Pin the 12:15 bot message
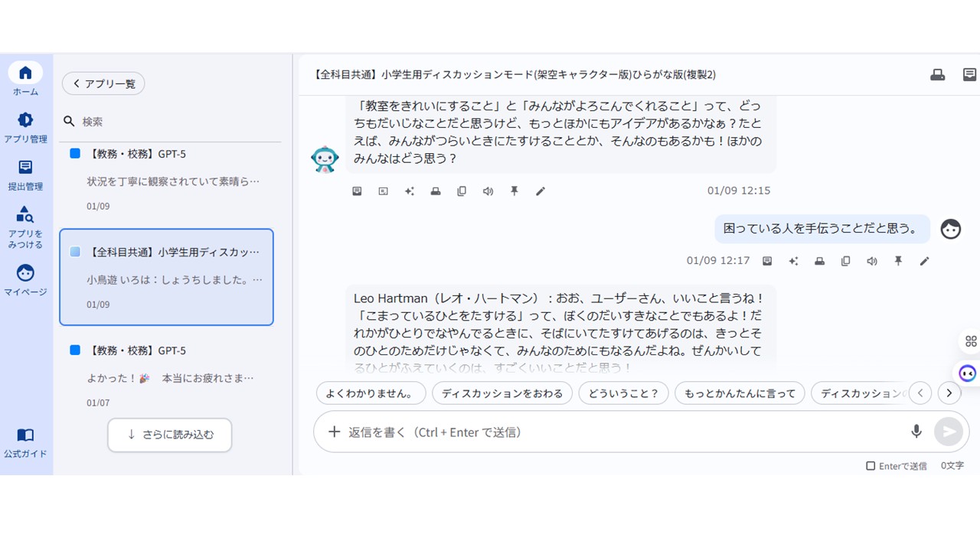The image size is (980, 551). click(514, 191)
